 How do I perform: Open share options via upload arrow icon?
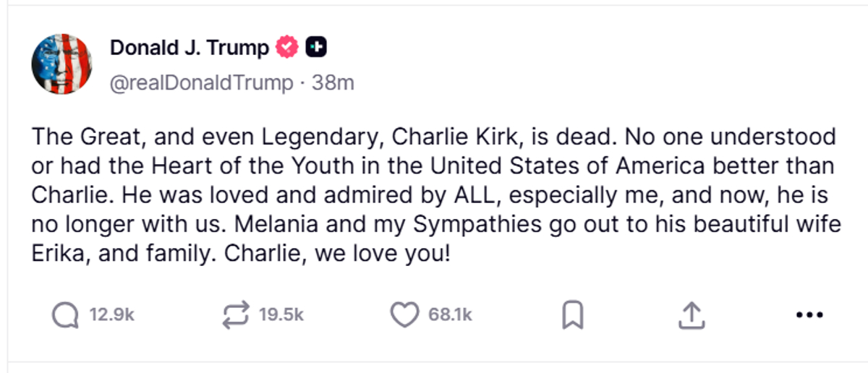point(691,314)
